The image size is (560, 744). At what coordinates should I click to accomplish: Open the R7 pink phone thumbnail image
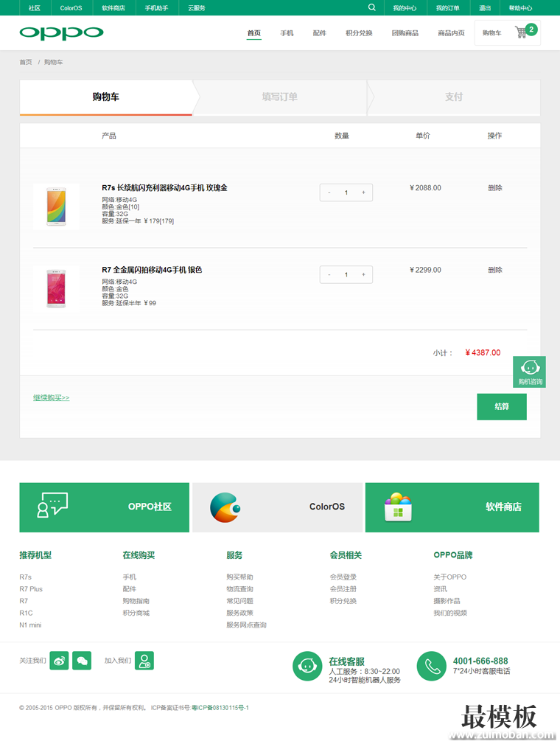click(x=57, y=288)
